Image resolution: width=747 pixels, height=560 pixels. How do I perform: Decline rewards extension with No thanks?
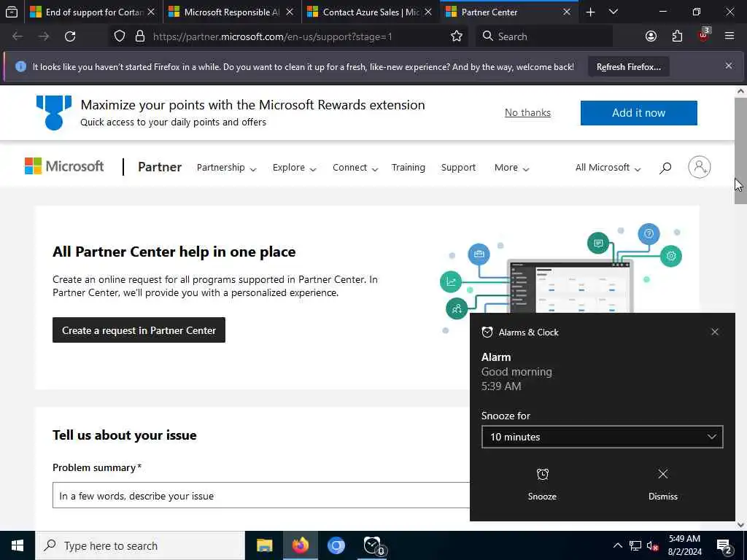pyautogui.click(x=527, y=113)
